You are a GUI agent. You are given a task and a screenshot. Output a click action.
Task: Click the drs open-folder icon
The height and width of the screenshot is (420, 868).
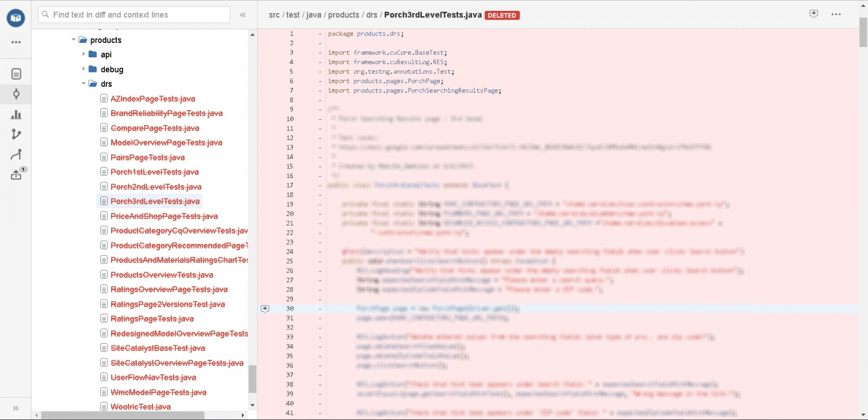[93, 84]
